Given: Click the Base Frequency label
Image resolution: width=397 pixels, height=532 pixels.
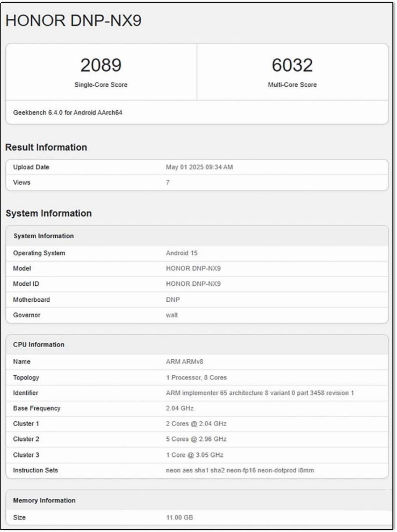Looking at the screenshot, I should point(37,408).
